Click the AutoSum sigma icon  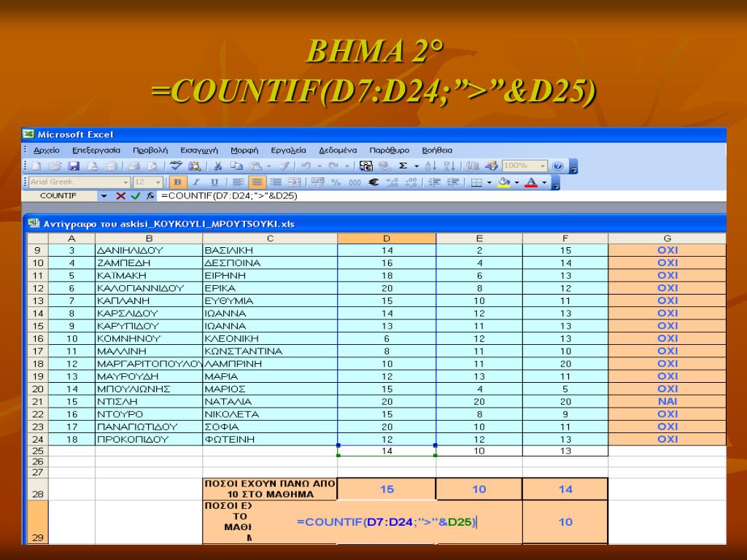click(x=403, y=166)
